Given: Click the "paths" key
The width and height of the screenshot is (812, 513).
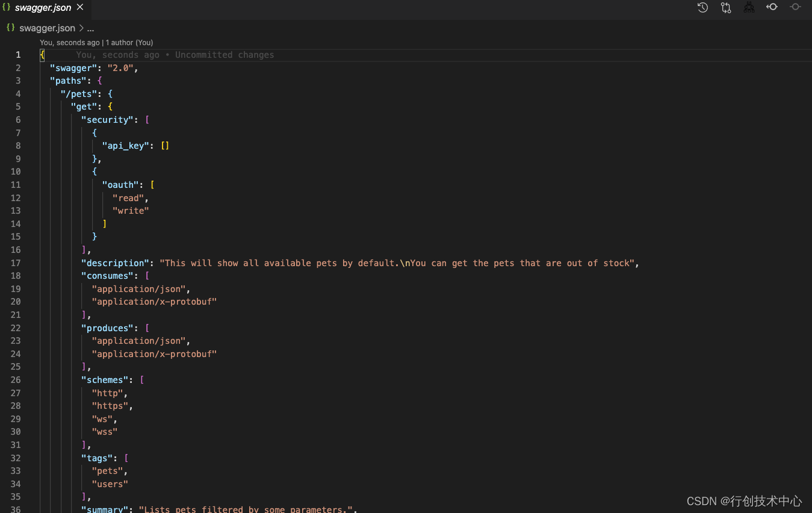Looking at the screenshot, I should coord(68,81).
